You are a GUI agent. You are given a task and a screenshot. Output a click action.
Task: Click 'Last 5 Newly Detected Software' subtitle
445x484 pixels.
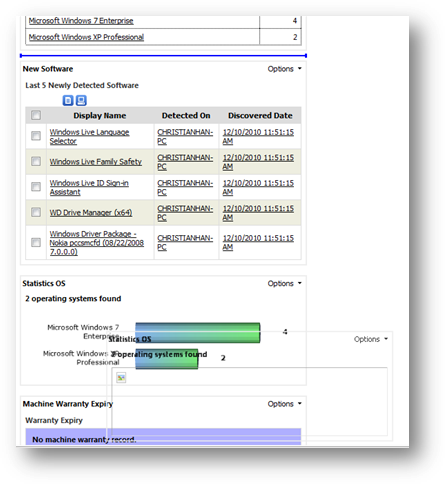coord(82,85)
